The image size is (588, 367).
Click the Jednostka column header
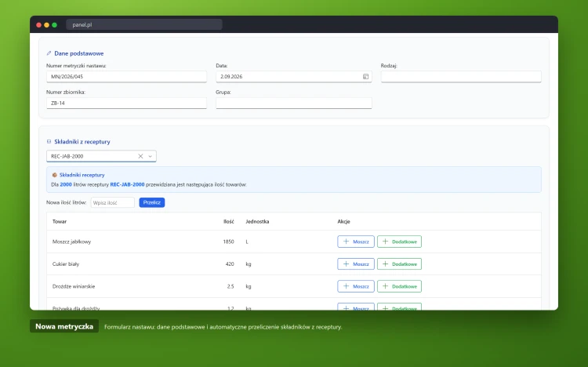[x=257, y=221]
